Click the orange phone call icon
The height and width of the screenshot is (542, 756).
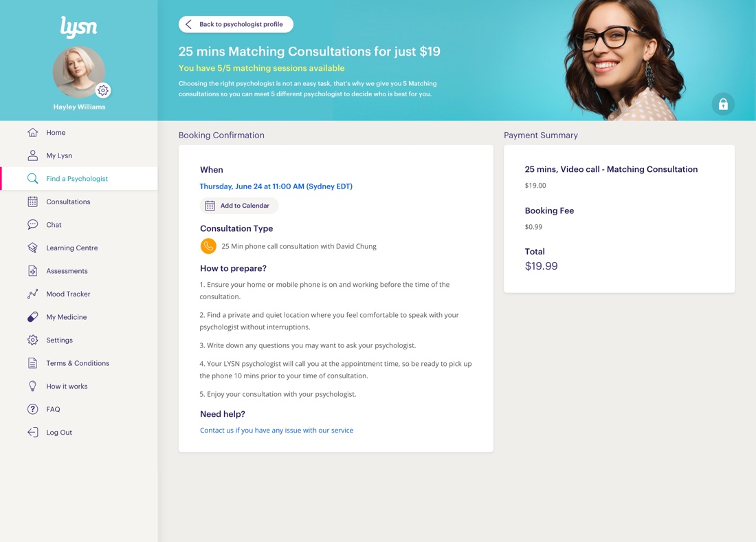(x=208, y=246)
